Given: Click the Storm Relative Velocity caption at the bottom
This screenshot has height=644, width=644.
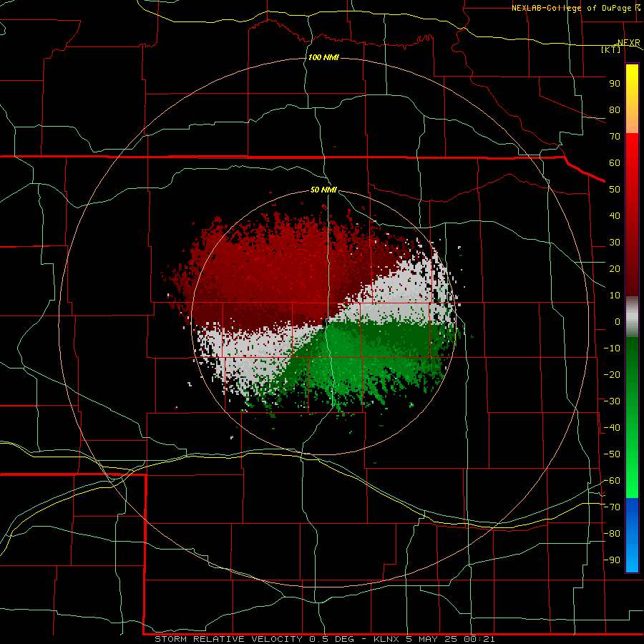Looking at the screenshot, I should 324,639.
